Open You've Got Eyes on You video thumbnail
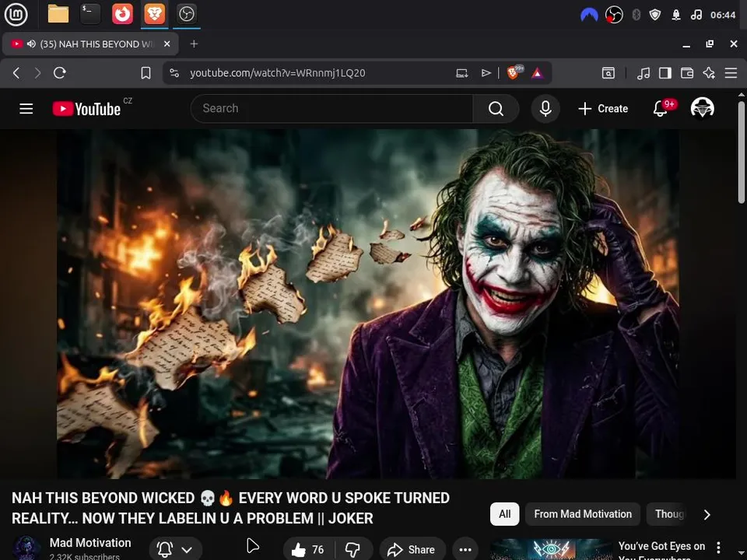747x560 pixels. coord(551,550)
